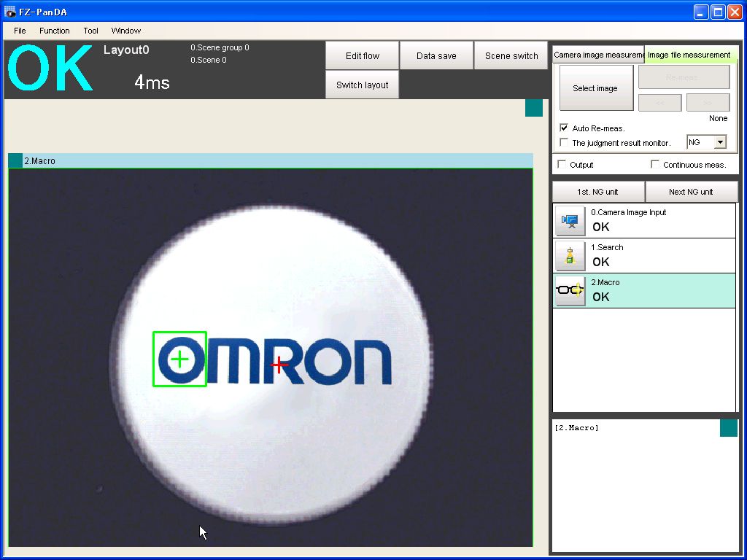The height and width of the screenshot is (560, 747).
Task: Open the Window menu
Action: (125, 31)
